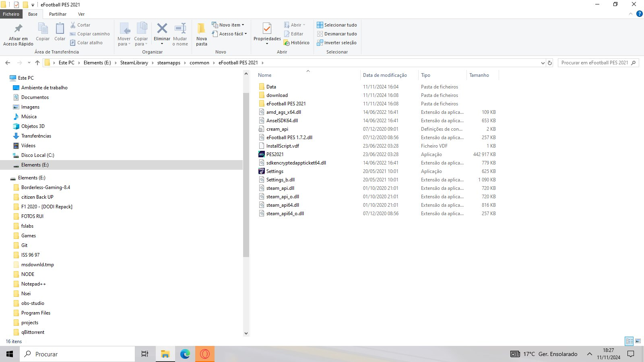The height and width of the screenshot is (362, 644).
Task: Select Disco Local (C:) in navigation pane
Action: (x=37, y=155)
